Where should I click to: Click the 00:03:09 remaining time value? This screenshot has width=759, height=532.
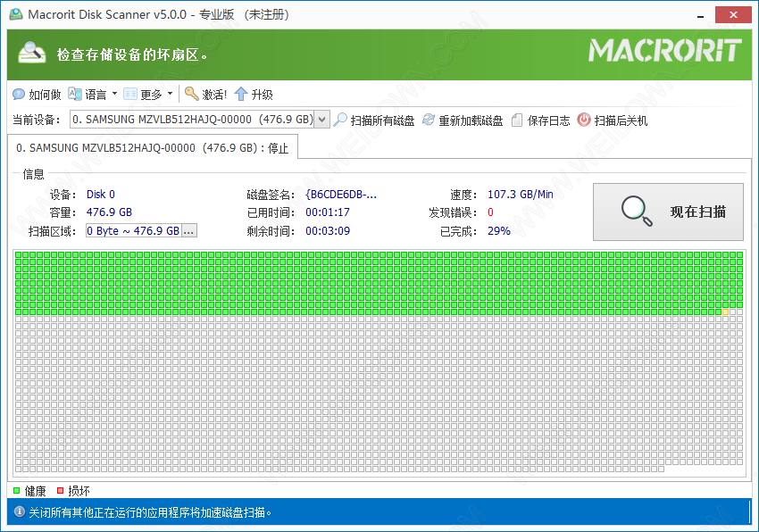pyautogui.click(x=328, y=231)
